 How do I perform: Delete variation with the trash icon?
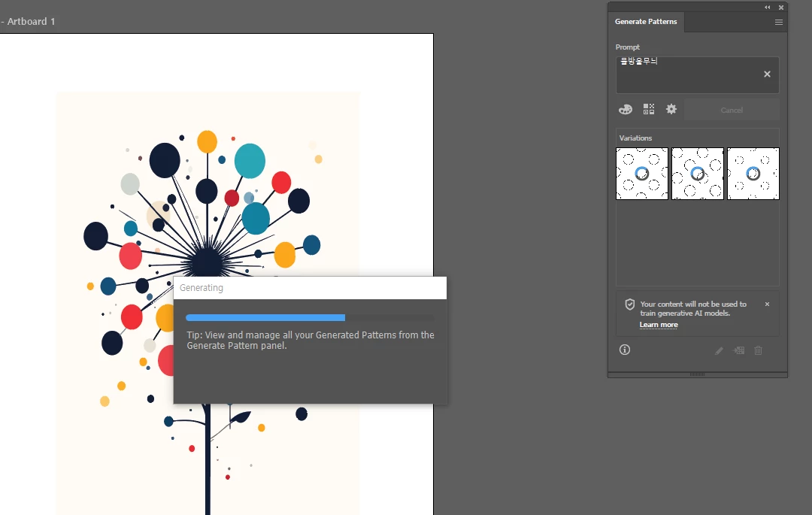point(758,350)
